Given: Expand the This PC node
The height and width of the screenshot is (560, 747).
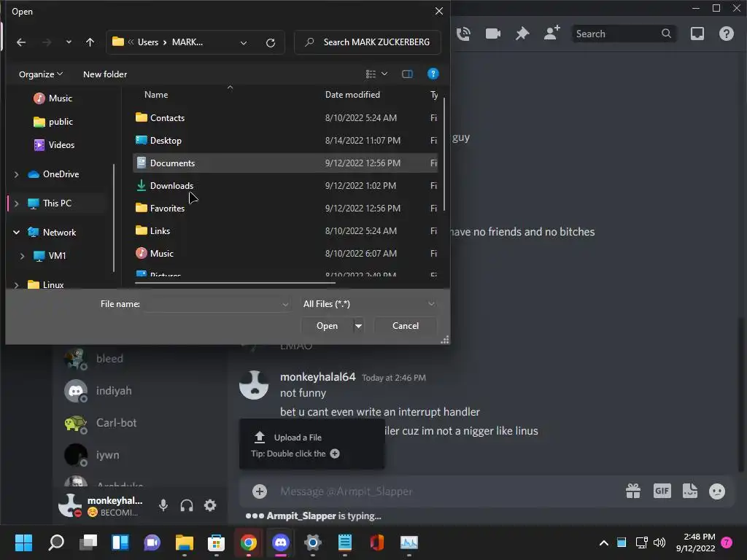Looking at the screenshot, I should pos(17,203).
